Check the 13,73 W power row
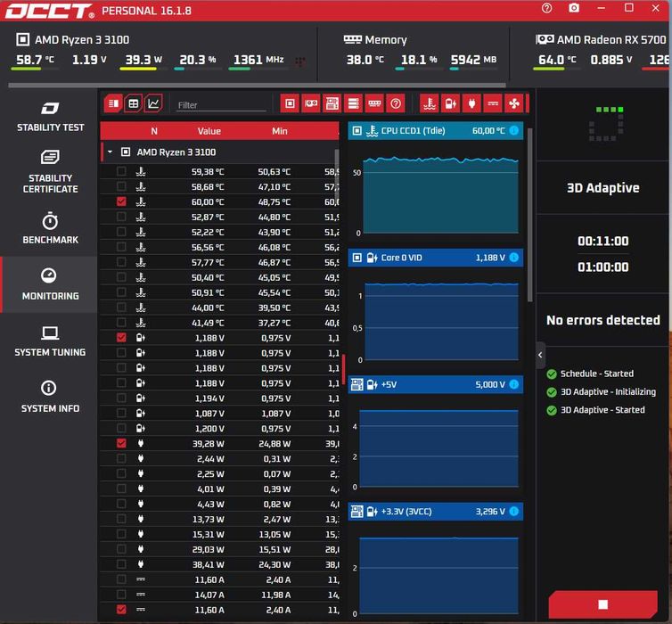Image resolution: width=672 pixels, height=624 pixels. (121, 519)
